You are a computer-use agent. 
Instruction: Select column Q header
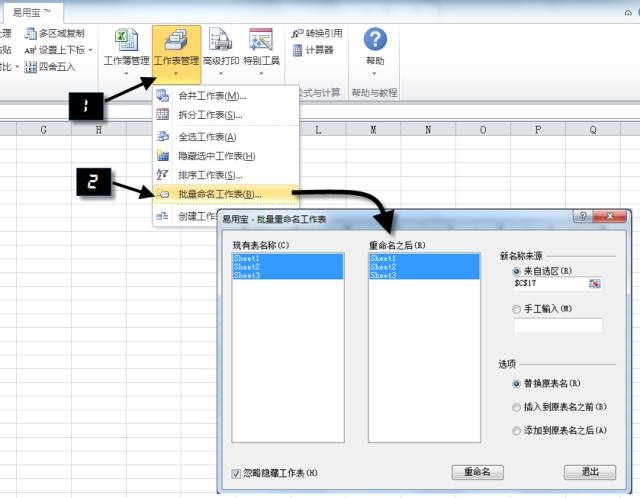coord(593,130)
